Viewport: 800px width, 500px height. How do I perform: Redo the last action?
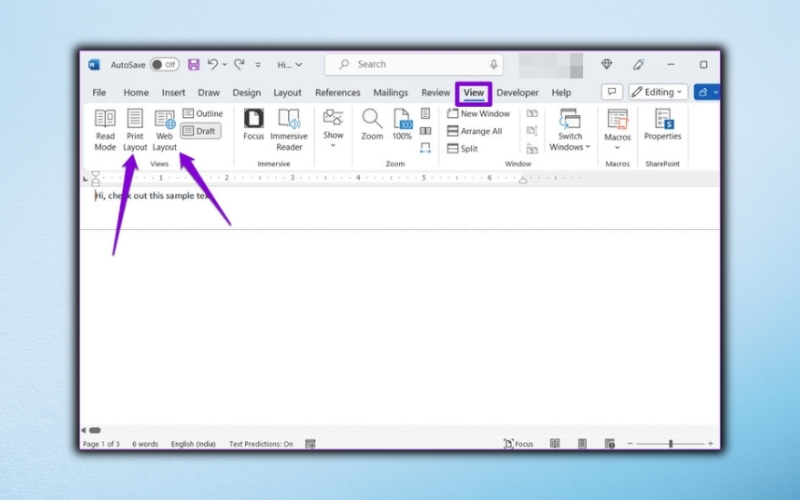(x=239, y=64)
